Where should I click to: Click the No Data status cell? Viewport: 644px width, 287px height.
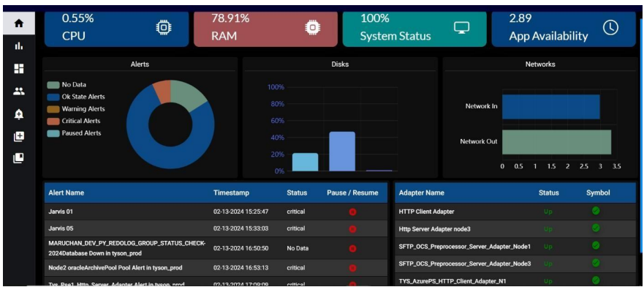[298, 248]
